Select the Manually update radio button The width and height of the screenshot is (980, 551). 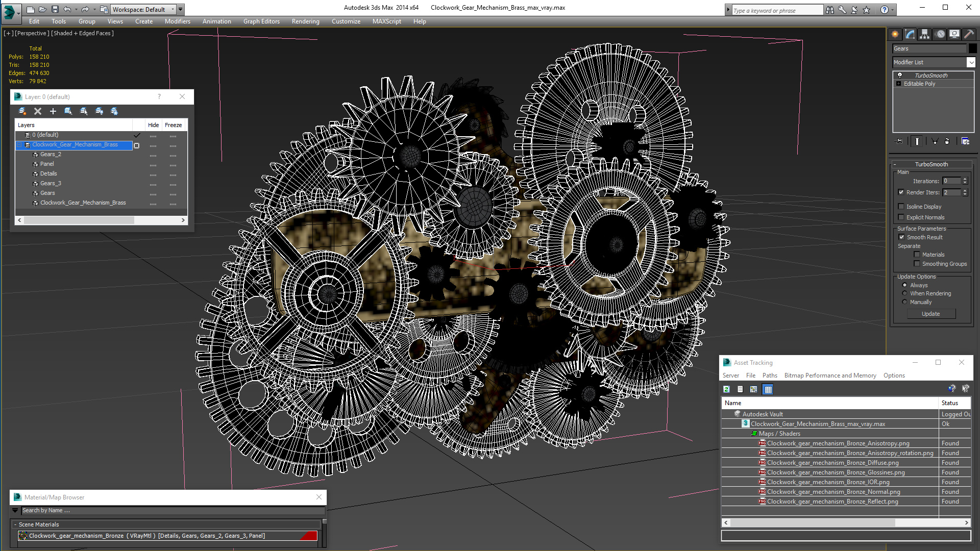(905, 302)
